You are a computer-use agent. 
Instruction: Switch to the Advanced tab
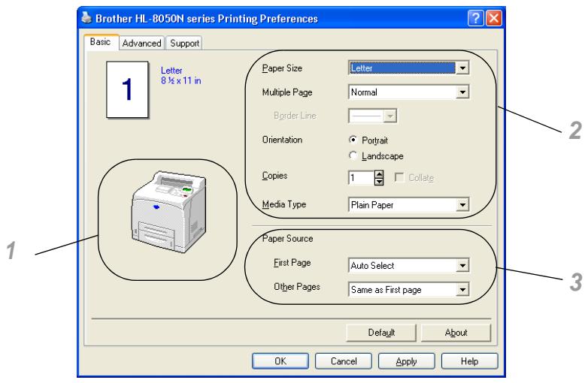(142, 43)
